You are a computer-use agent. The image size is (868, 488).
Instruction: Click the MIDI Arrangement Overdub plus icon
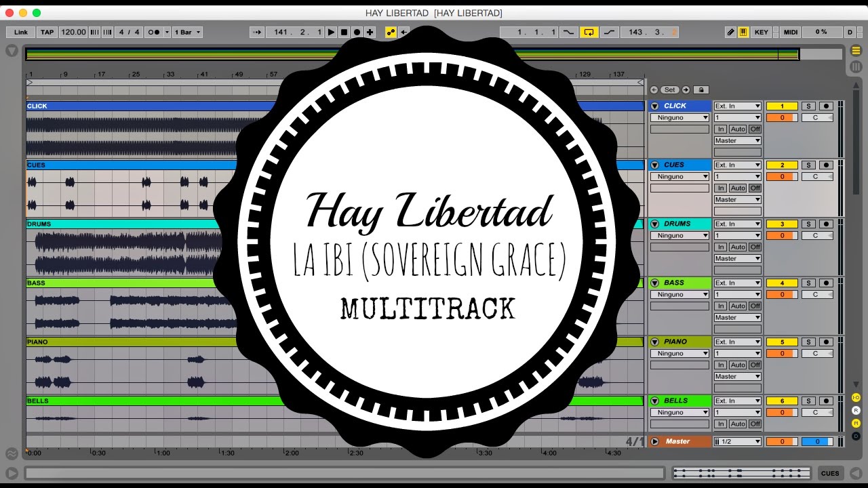click(x=370, y=32)
